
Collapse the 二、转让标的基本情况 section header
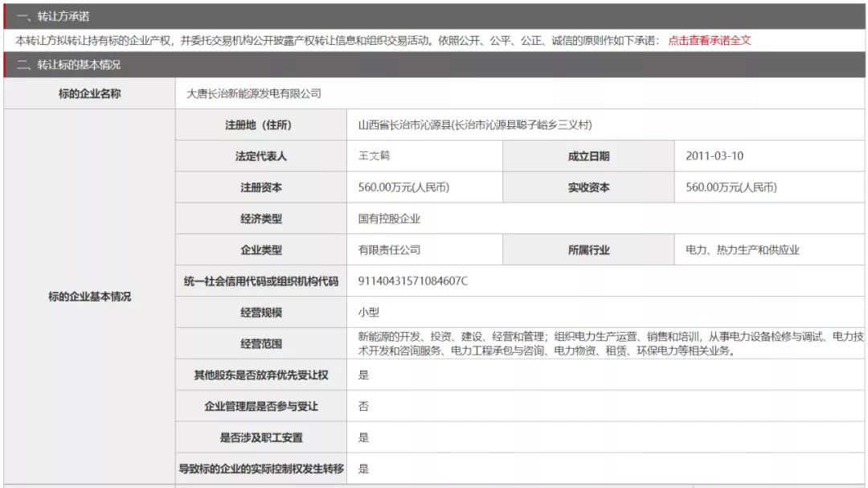[x=68, y=65]
